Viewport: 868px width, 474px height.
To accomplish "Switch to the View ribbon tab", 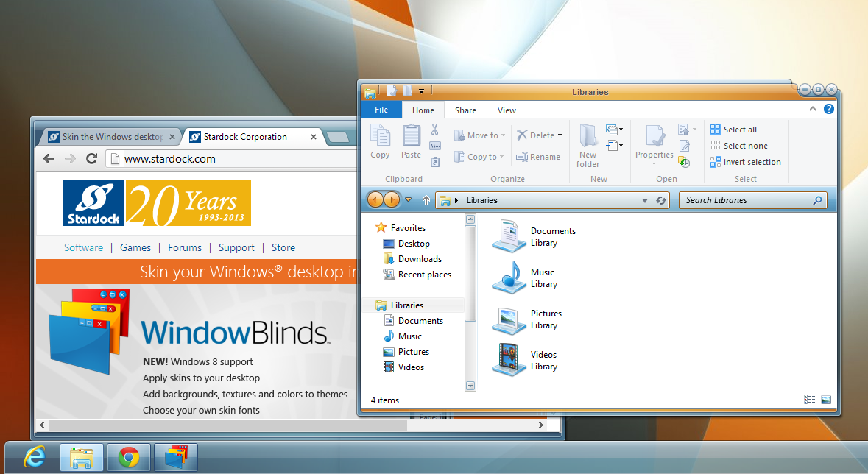I will pos(507,110).
